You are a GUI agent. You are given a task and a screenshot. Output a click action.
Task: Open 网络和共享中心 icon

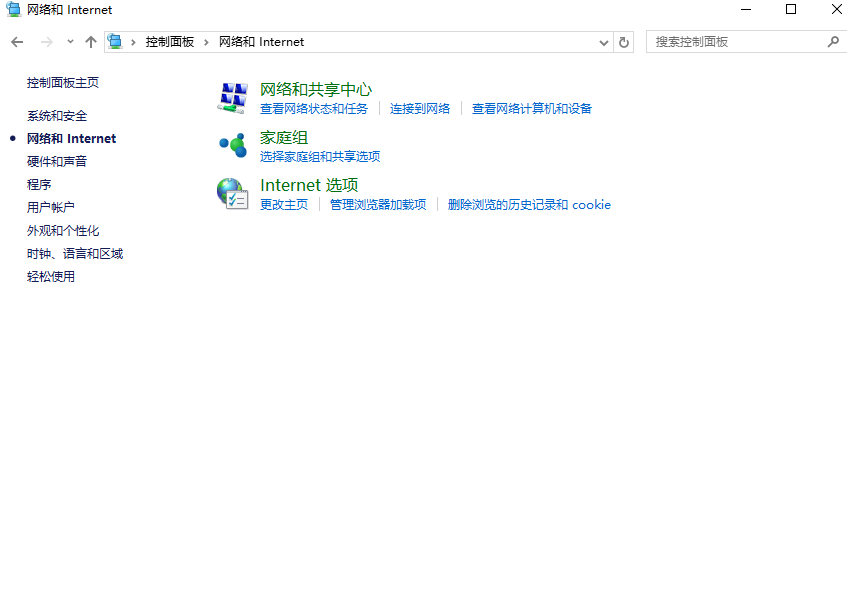click(x=233, y=98)
